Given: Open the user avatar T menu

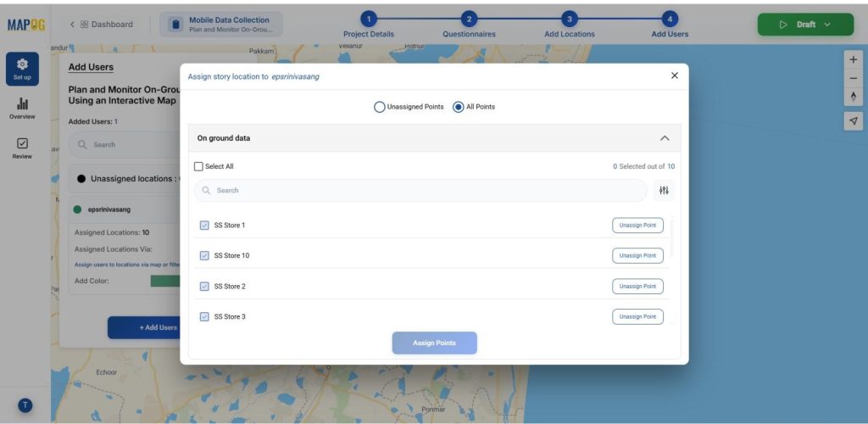Looking at the screenshot, I should 25,405.
